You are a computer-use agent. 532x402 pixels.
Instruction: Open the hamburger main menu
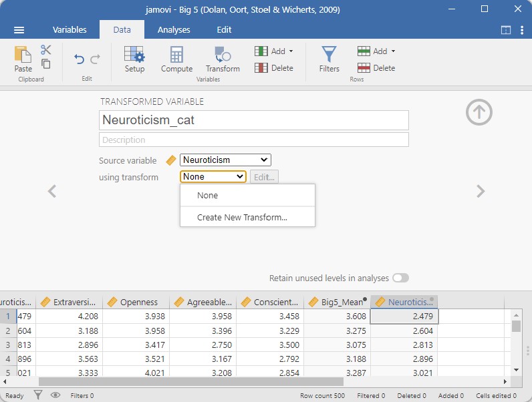click(x=19, y=30)
